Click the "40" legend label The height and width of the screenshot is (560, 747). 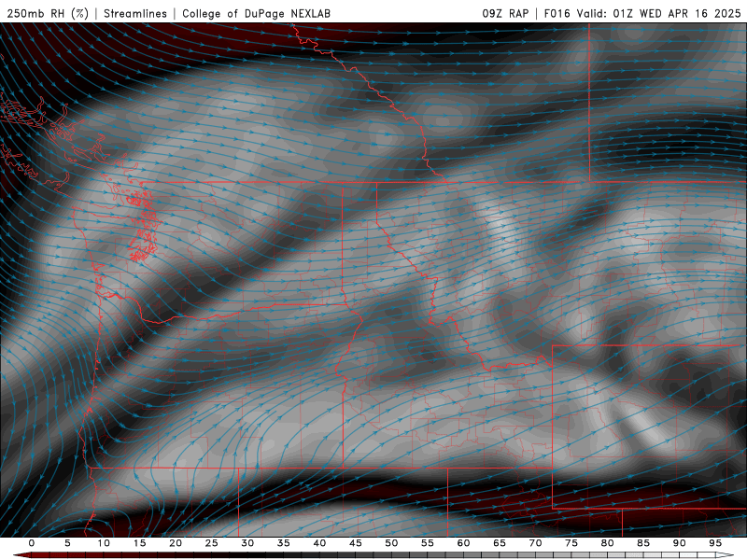pyautogui.click(x=319, y=543)
